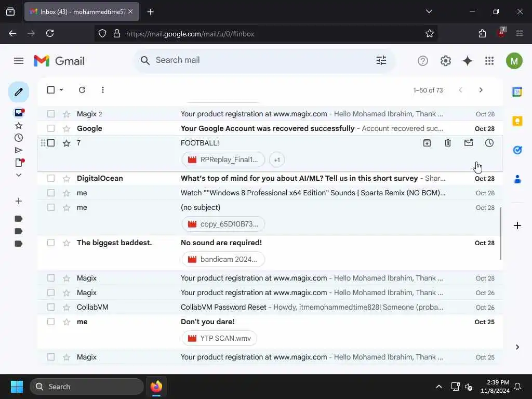Show the +1 additional attachment chip
The width and height of the screenshot is (532, 399).
click(x=277, y=160)
